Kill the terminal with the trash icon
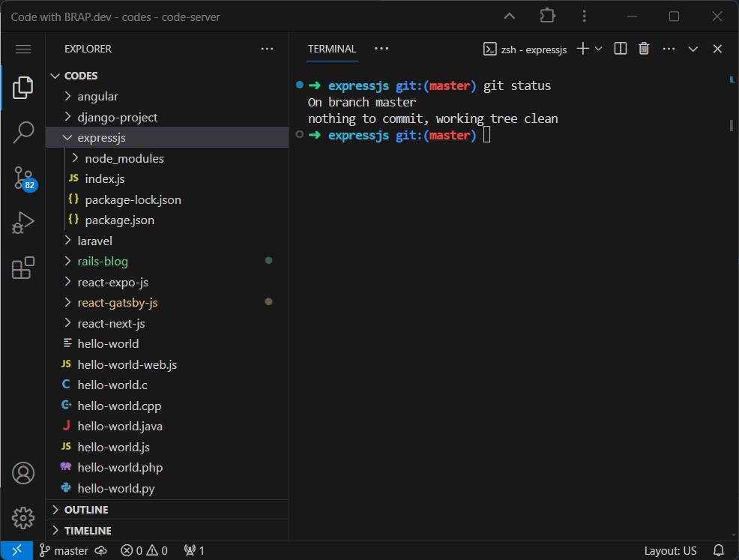The height and width of the screenshot is (560, 739). [x=643, y=48]
